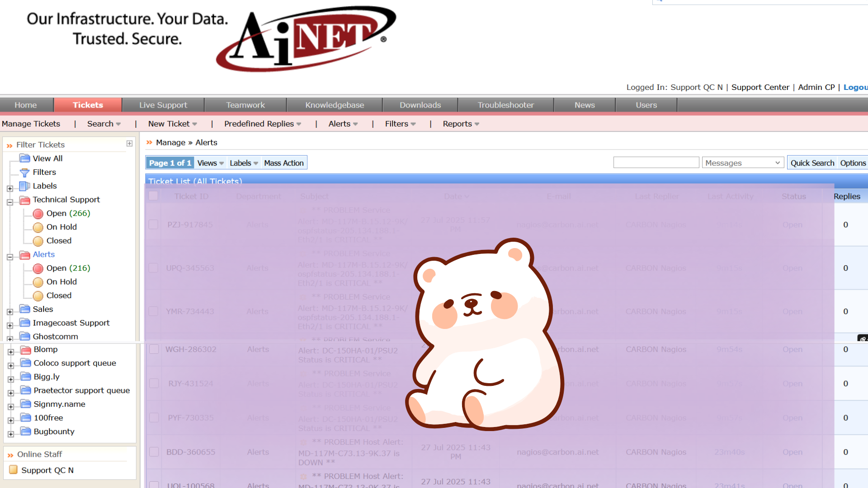Open the View All folder icon

pos(25,159)
